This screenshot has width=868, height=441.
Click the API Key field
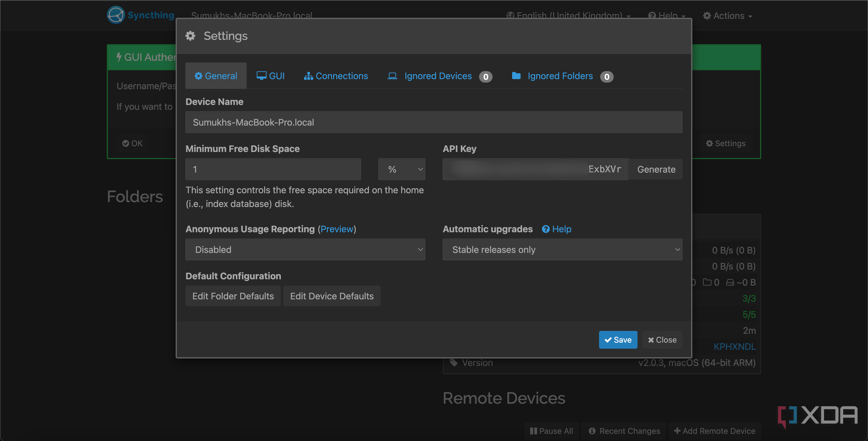pos(535,169)
